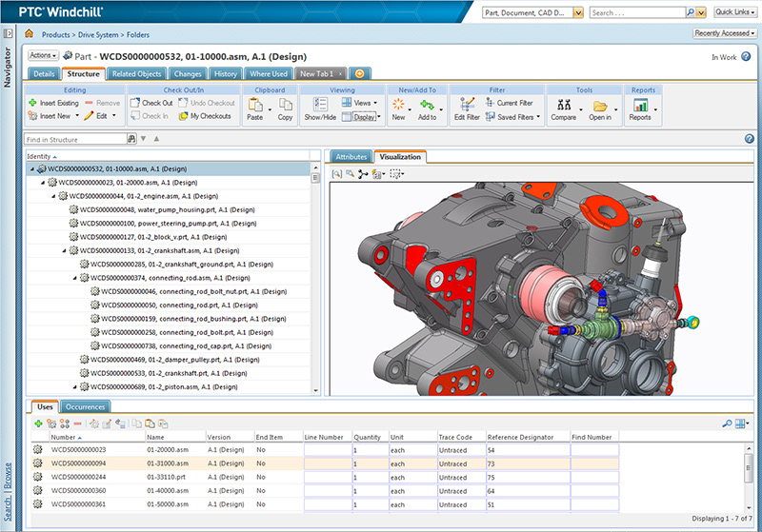
Task: Switch to the Details tab
Action: [x=44, y=74]
